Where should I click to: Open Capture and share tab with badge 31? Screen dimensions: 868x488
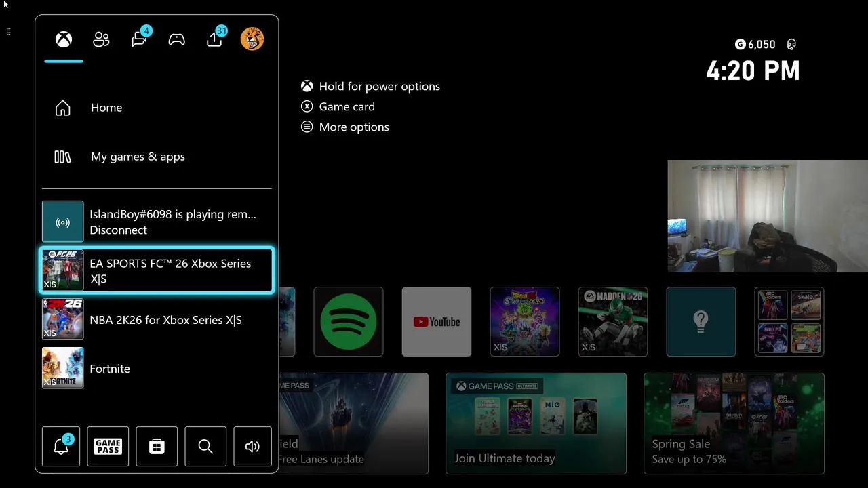pos(216,38)
